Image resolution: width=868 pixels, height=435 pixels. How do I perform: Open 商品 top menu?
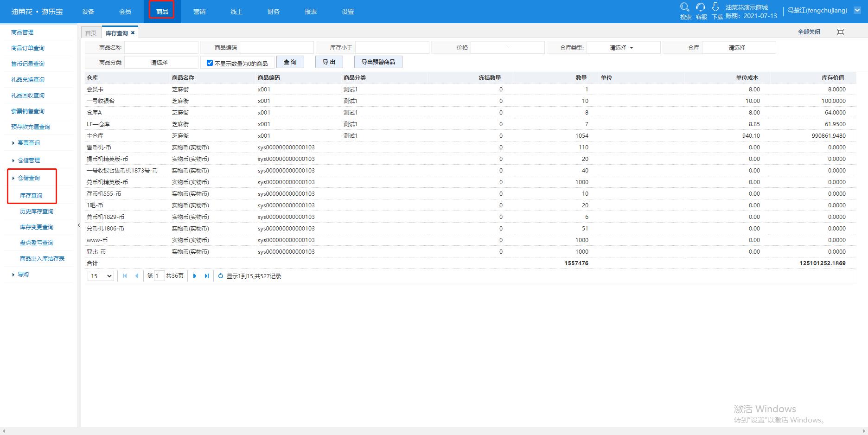pos(162,12)
